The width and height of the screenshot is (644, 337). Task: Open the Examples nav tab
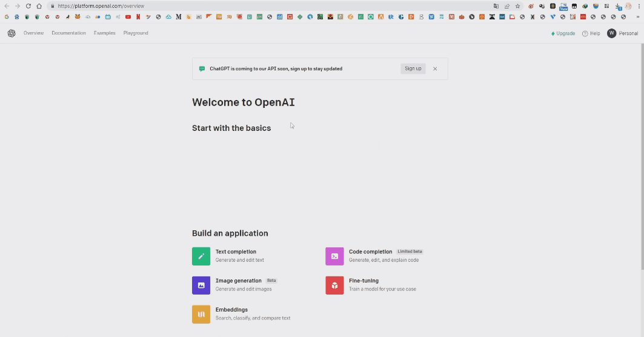point(104,33)
